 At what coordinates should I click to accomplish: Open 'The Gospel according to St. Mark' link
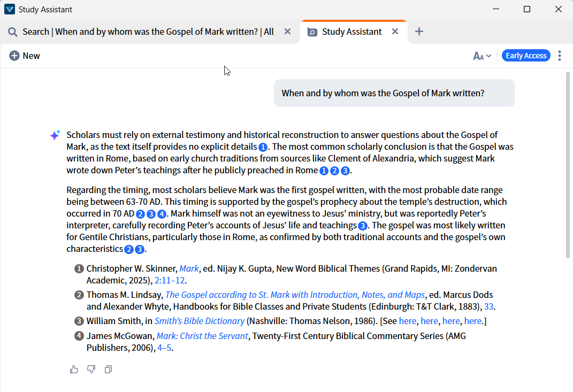[x=295, y=295]
